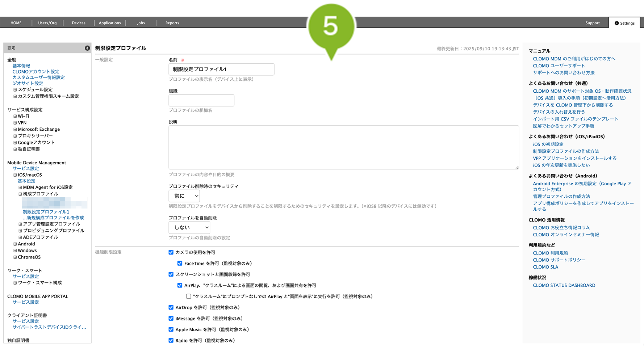Collapse the 構成プロファイル minus icon
644x362 pixels.
(20, 194)
